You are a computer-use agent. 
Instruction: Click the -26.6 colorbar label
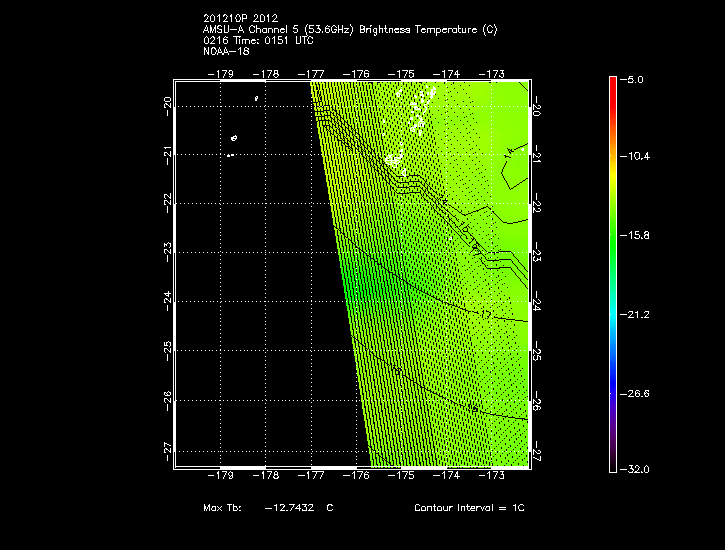636,393
